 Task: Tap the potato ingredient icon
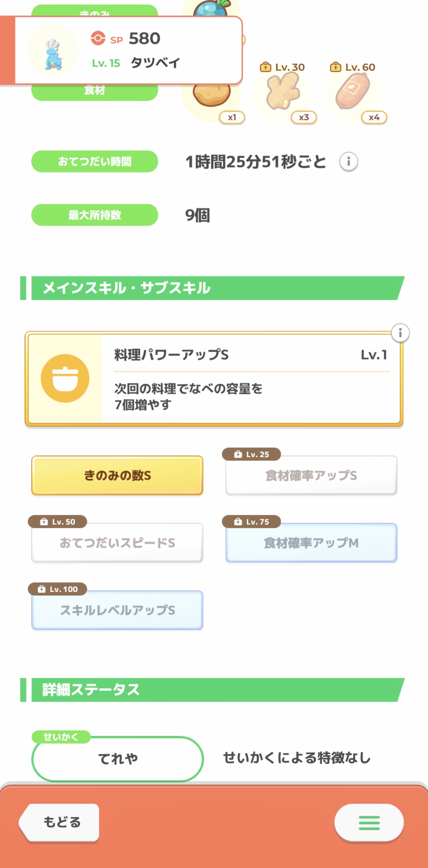click(212, 95)
